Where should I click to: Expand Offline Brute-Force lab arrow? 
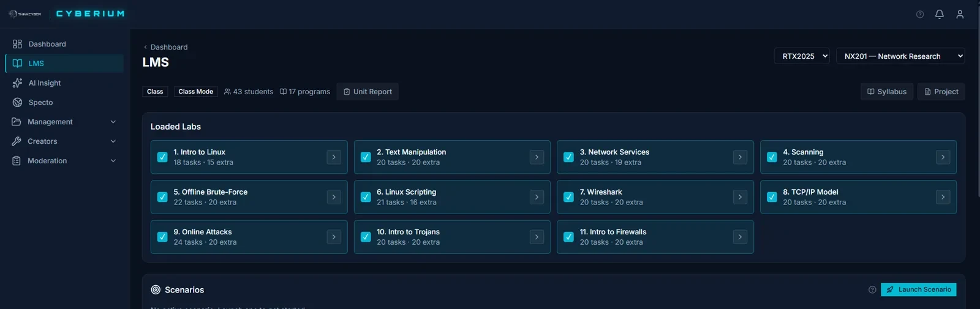pos(334,197)
